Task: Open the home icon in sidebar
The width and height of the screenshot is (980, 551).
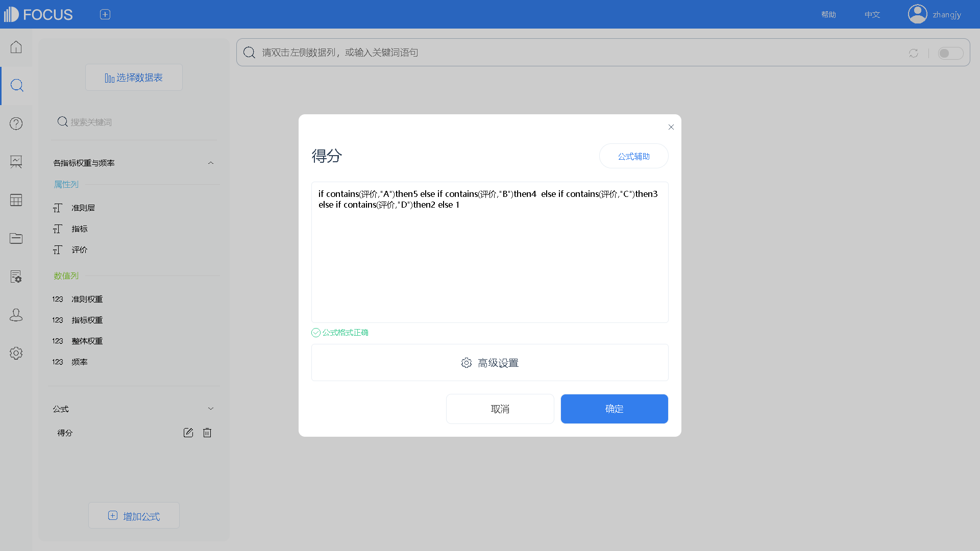Action: [x=16, y=47]
